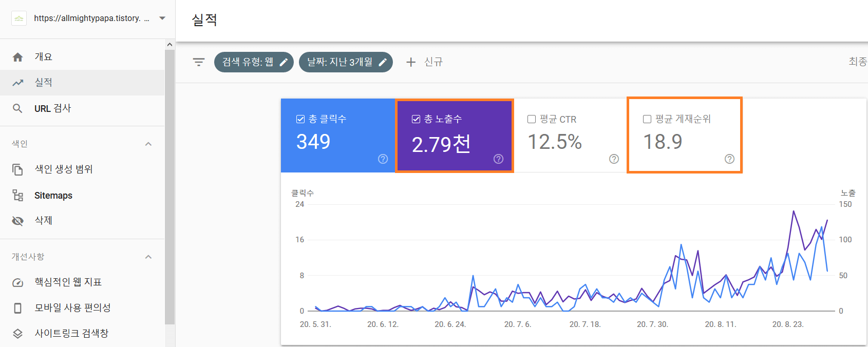868x347 pixels.
Task: Click the magnifier icon for URL 검사
Action: (x=17, y=108)
